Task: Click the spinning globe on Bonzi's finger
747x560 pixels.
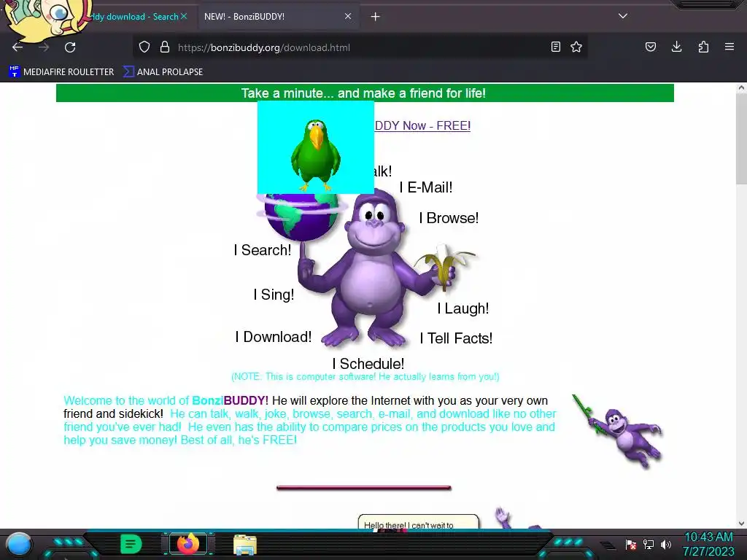Action: (x=301, y=217)
